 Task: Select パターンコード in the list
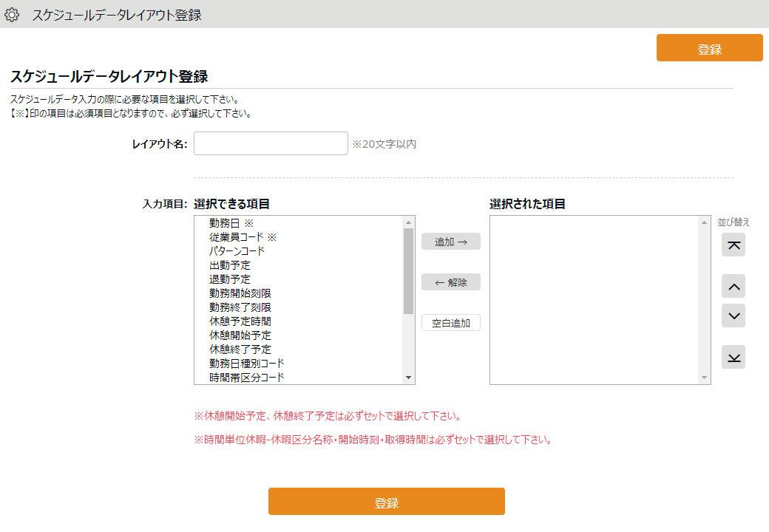[x=299, y=251]
